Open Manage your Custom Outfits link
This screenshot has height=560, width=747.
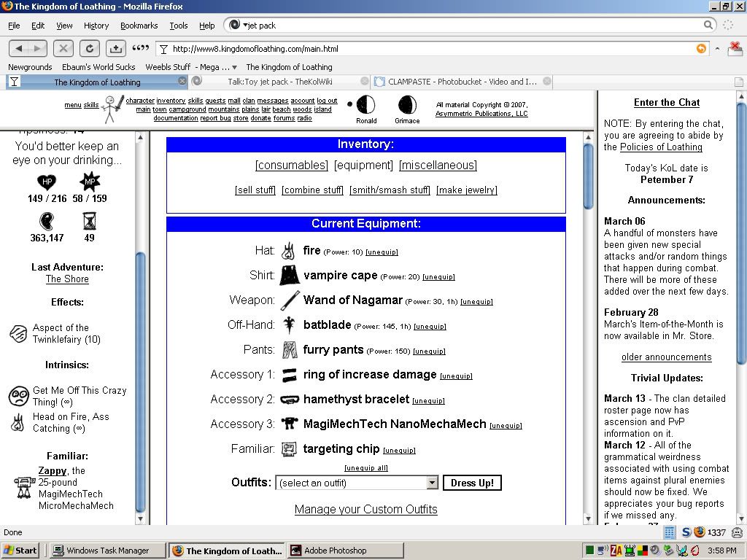point(366,510)
